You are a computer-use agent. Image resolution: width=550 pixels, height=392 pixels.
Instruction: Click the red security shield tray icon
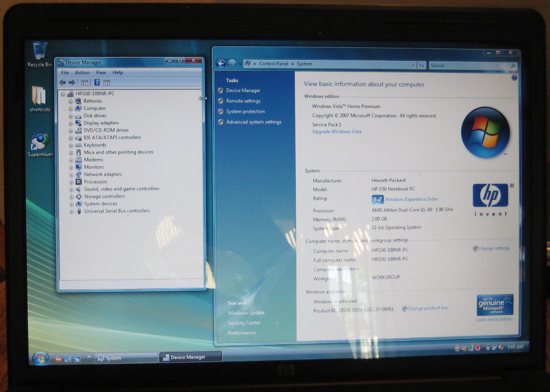coord(457,348)
